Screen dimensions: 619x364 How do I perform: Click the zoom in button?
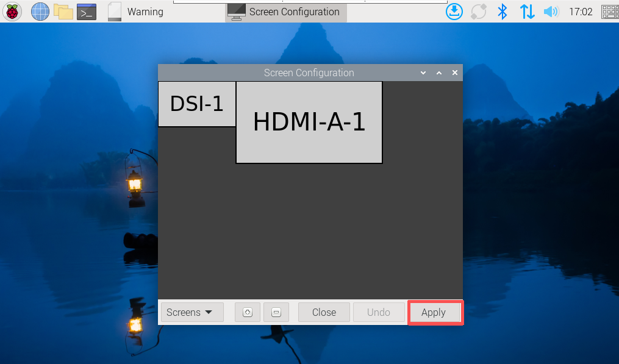248,312
